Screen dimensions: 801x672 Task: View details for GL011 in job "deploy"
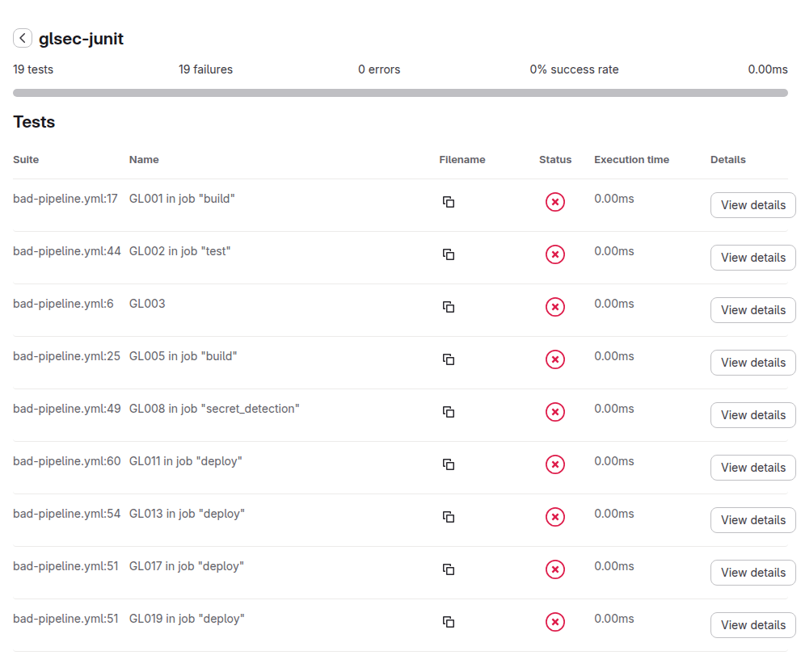(753, 468)
